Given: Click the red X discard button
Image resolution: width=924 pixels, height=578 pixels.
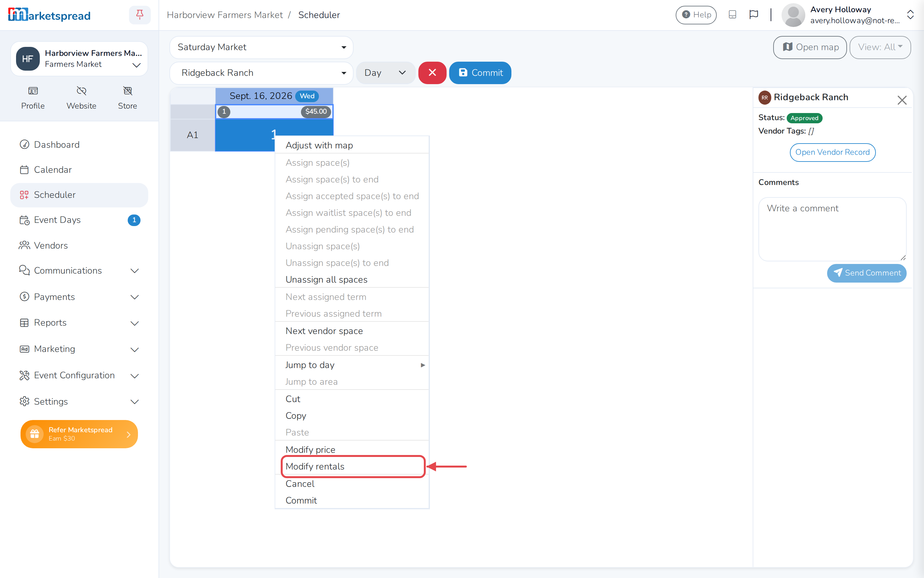Looking at the screenshot, I should click(x=432, y=73).
